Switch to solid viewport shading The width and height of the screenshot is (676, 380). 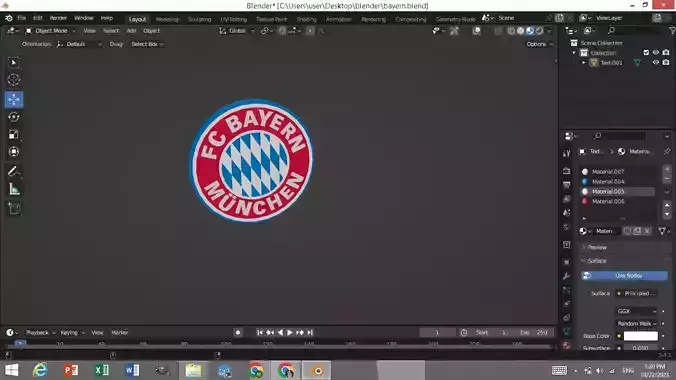point(520,31)
